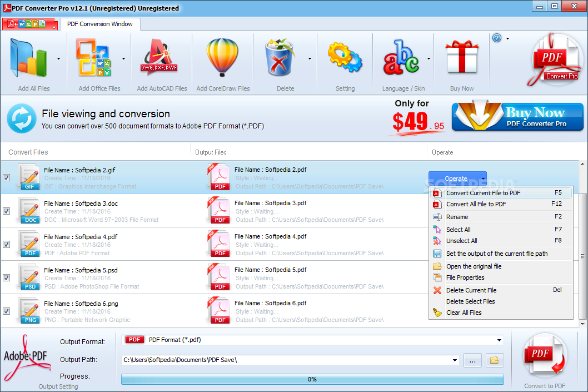Click the Add CorelDraw Files balloon icon
Viewport: 588px width, 392px height.
[x=222, y=57]
